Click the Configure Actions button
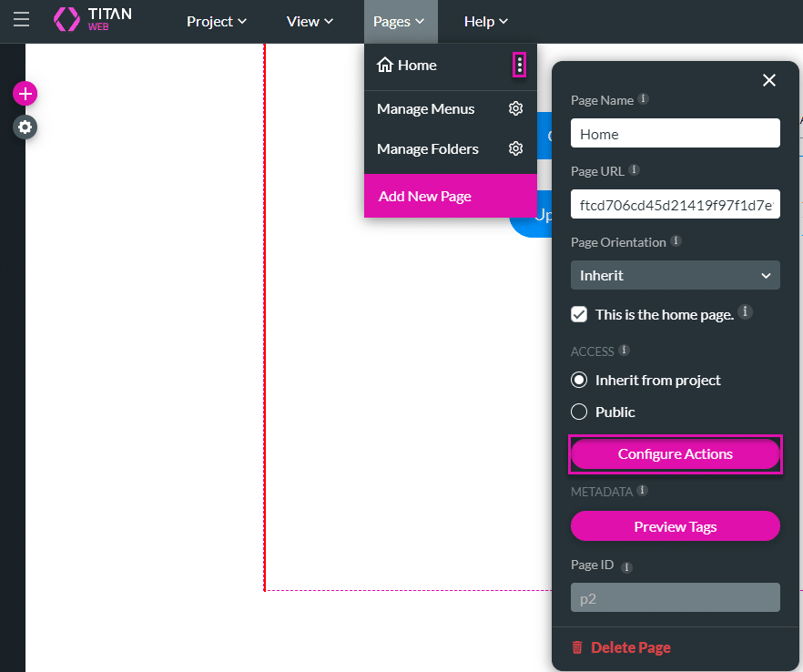Viewport: 803px width, 672px height. tap(675, 453)
